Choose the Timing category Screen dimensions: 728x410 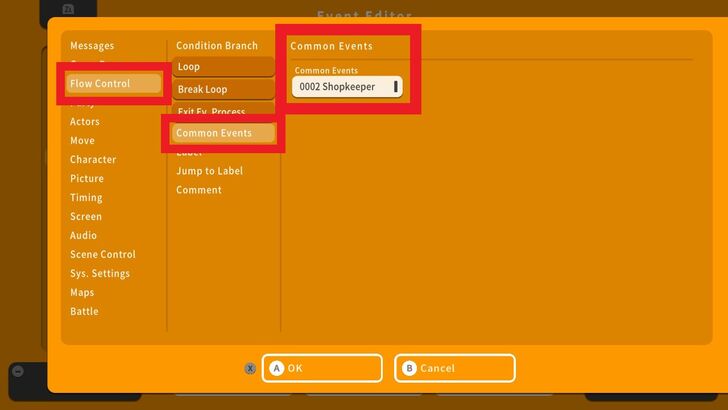click(86, 198)
